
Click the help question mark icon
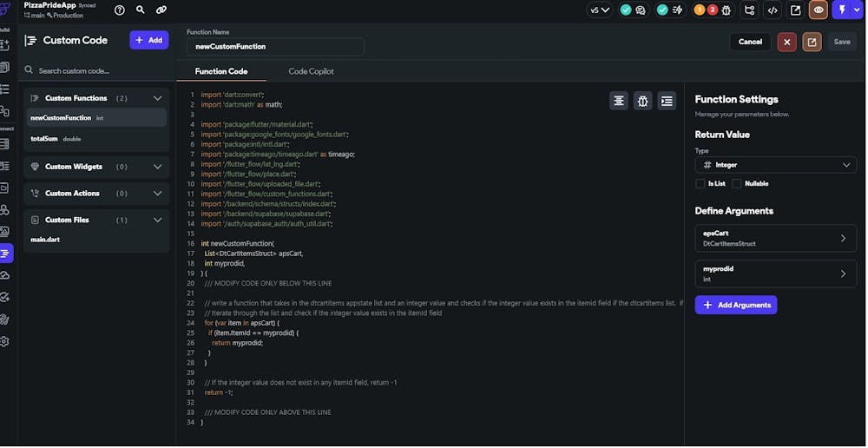(x=120, y=10)
